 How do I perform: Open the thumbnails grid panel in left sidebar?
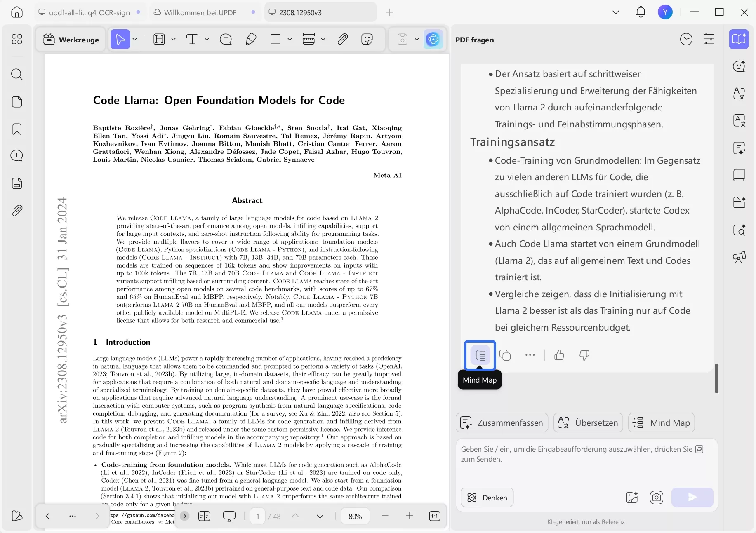click(x=17, y=40)
